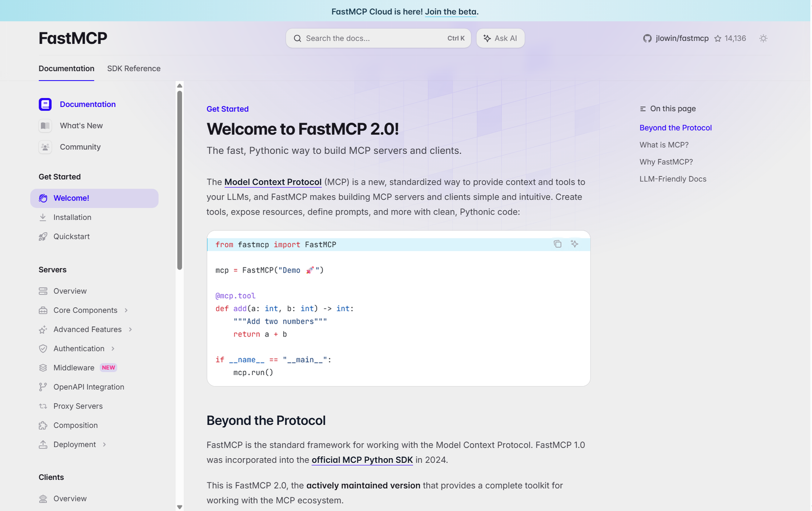Expand the Core Components section
The height and width of the screenshot is (511, 812).
pos(126,310)
